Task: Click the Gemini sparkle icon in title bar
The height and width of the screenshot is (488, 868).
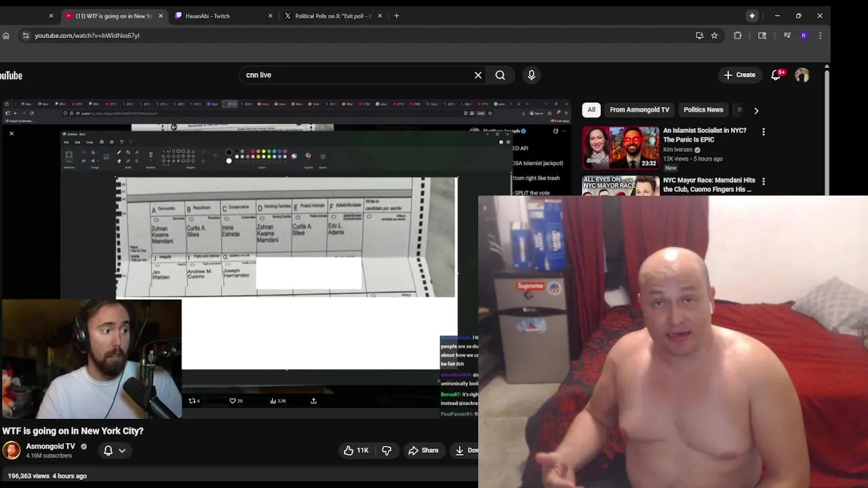Action: (x=752, y=16)
